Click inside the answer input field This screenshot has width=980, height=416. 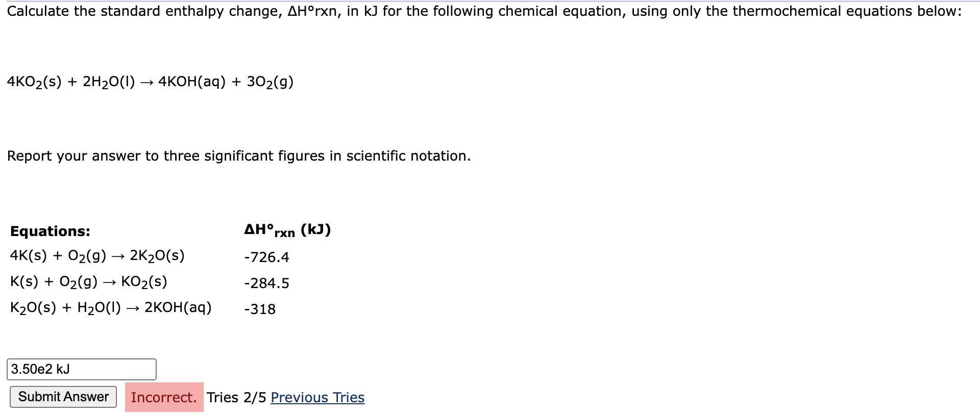[x=82, y=369]
